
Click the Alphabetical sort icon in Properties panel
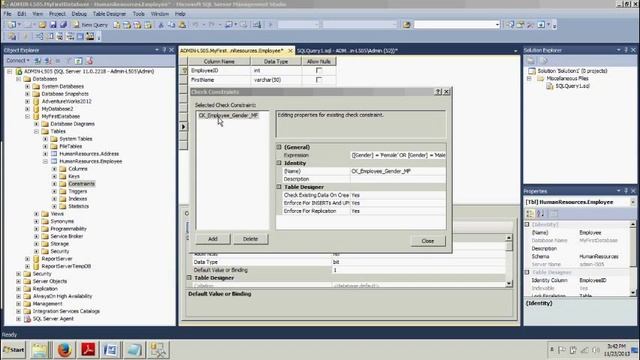[540, 213]
